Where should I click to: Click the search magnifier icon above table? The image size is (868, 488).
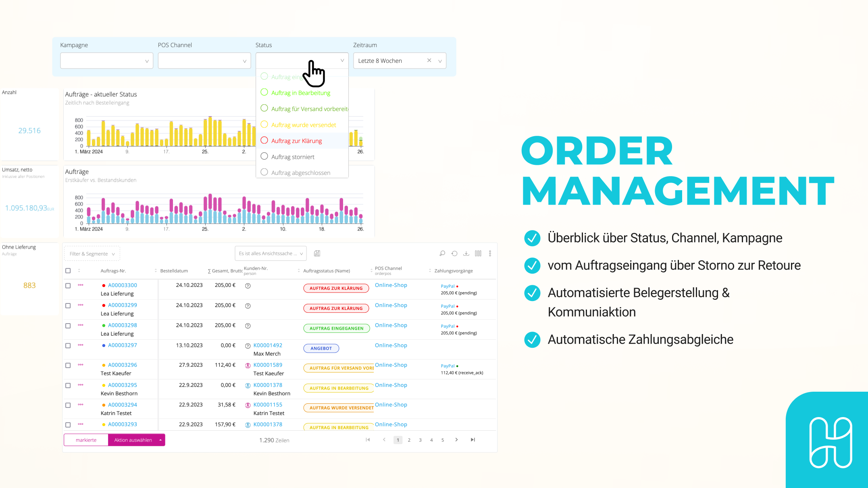[x=442, y=253]
